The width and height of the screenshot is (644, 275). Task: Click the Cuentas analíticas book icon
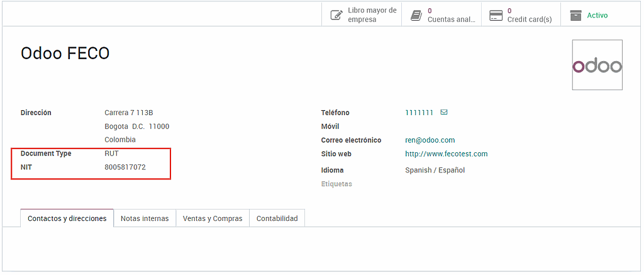[x=416, y=15]
